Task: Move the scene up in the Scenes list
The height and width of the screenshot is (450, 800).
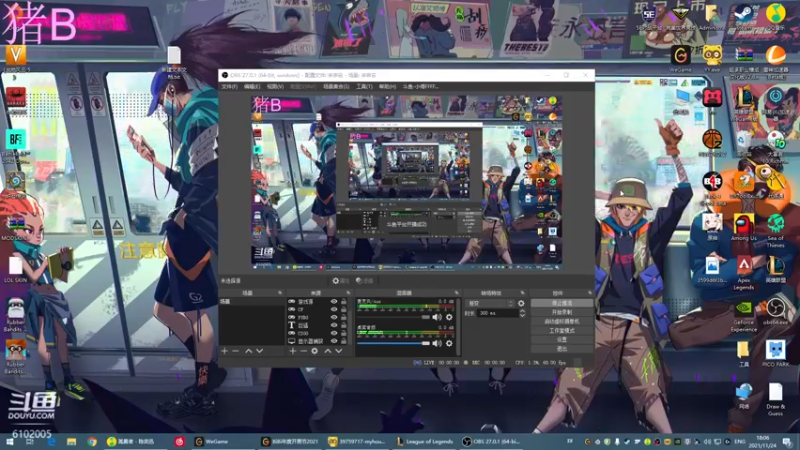Action: (248, 351)
